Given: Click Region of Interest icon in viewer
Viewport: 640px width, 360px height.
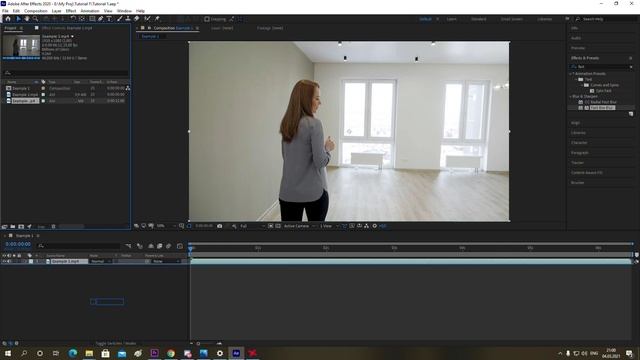Looking at the screenshot, I should [x=270, y=226].
